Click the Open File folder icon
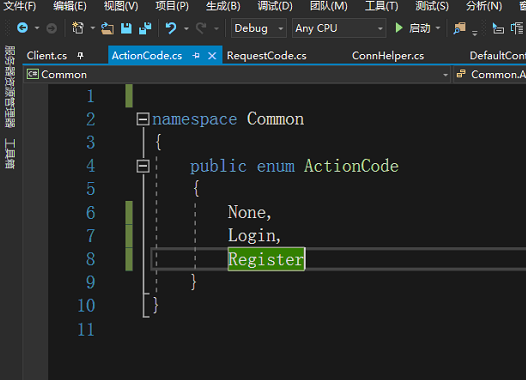Screen dimensions: 526x380 point(107,28)
